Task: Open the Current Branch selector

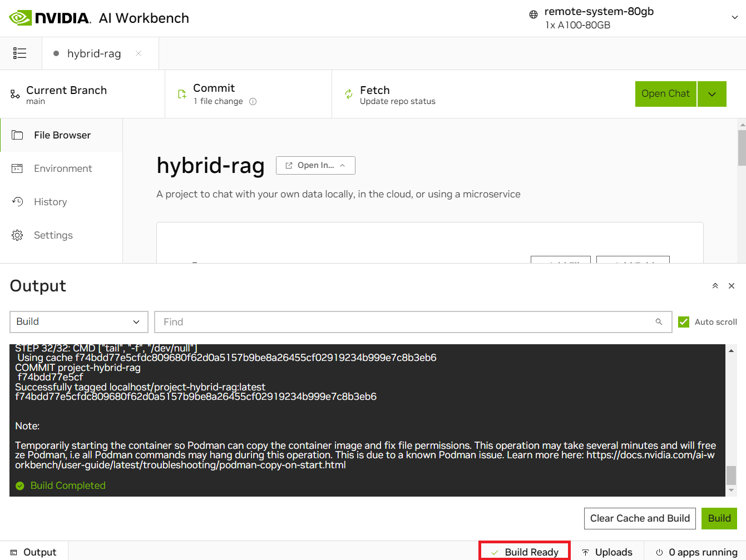Action: click(82, 94)
